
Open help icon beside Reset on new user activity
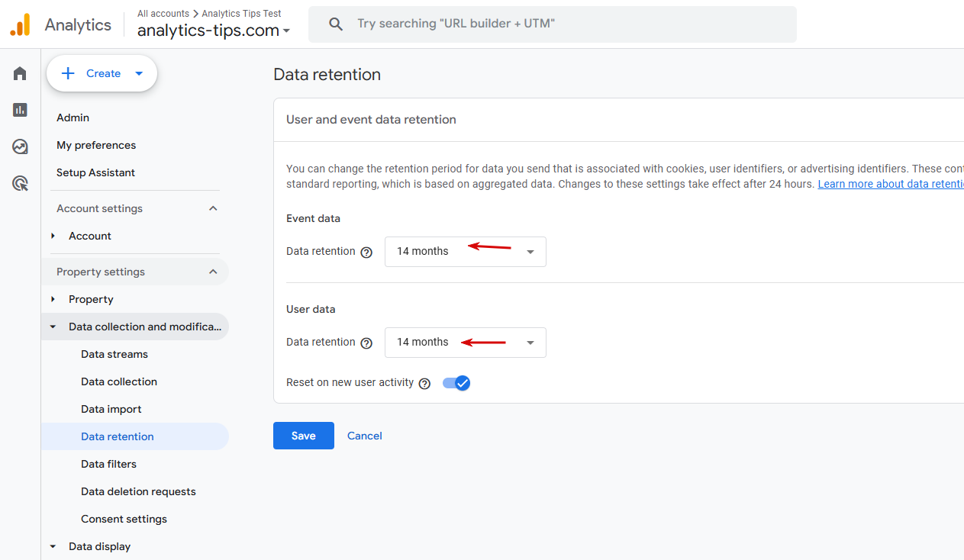point(424,384)
